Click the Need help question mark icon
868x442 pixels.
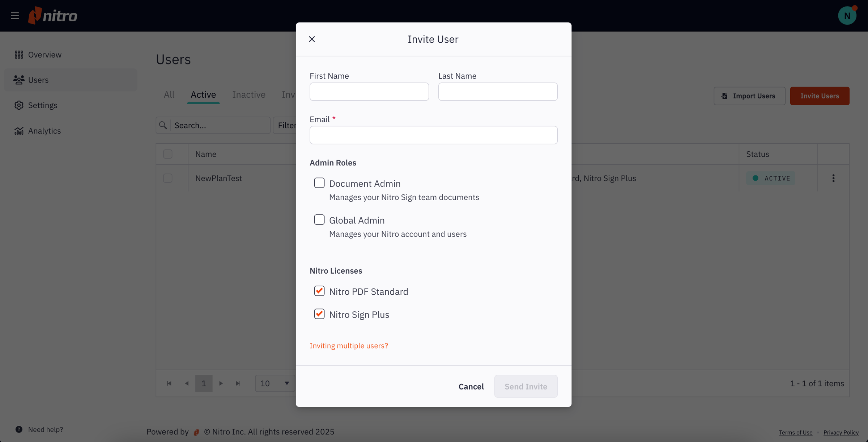click(19, 429)
